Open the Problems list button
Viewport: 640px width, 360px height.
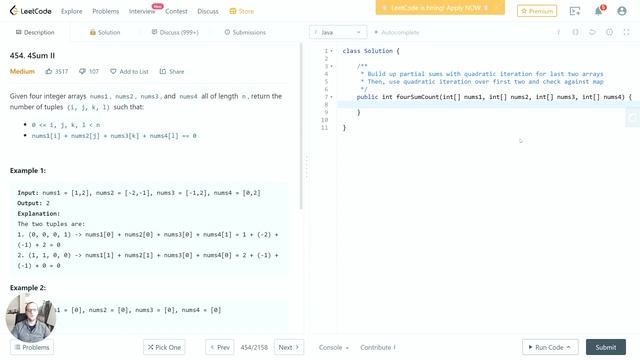click(32, 347)
